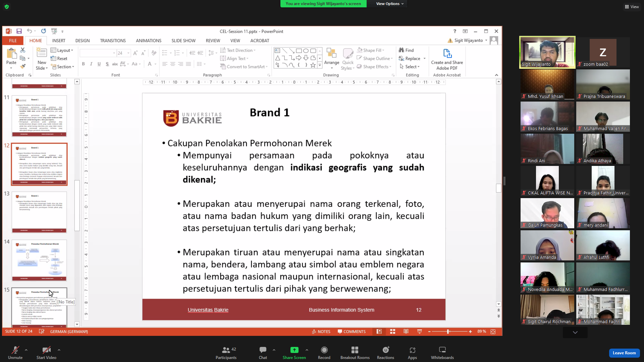Screen dimensions: 644x362
Task: Open Zoom Apps
Action: tap(412, 353)
